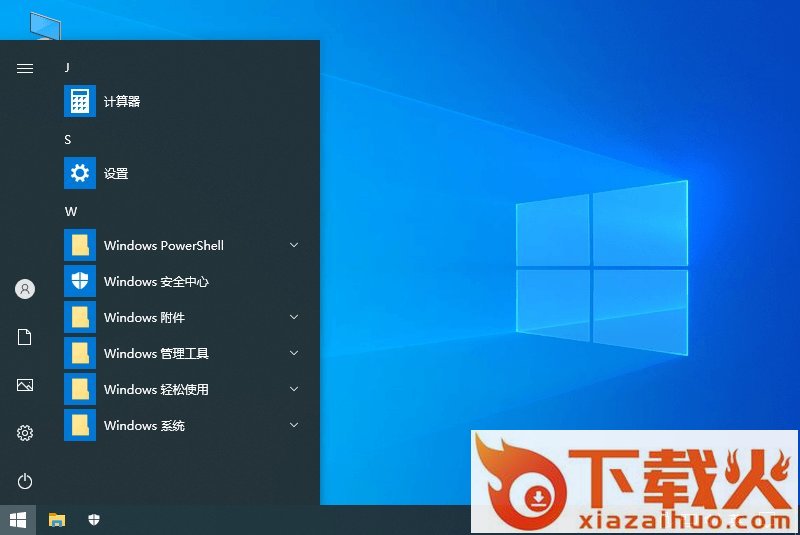
Task: Expand Windows PowerShell folder chevron
Action: point(294,245)
